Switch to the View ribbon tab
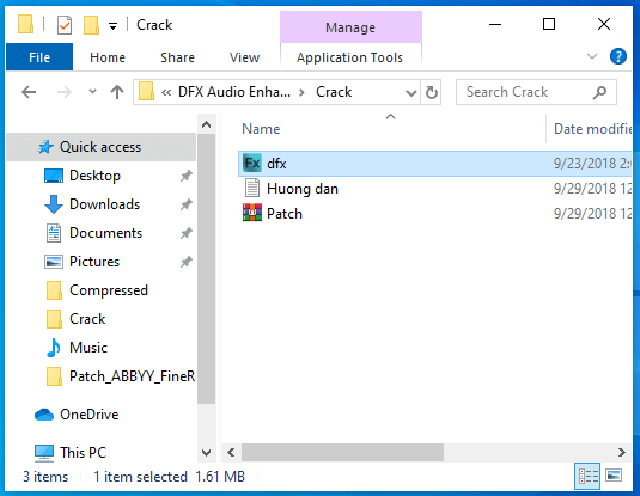 (244, 57)
